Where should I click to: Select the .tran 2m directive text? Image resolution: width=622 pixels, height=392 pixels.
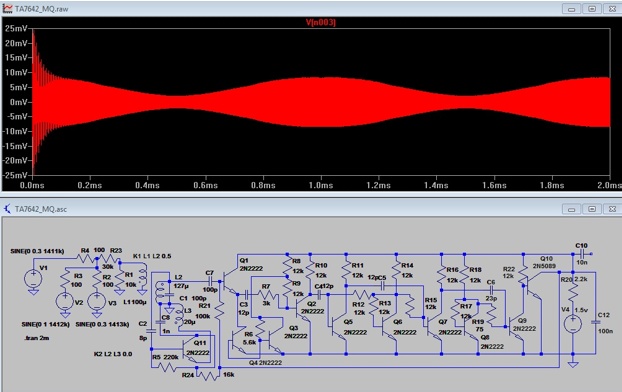(37, 338)
